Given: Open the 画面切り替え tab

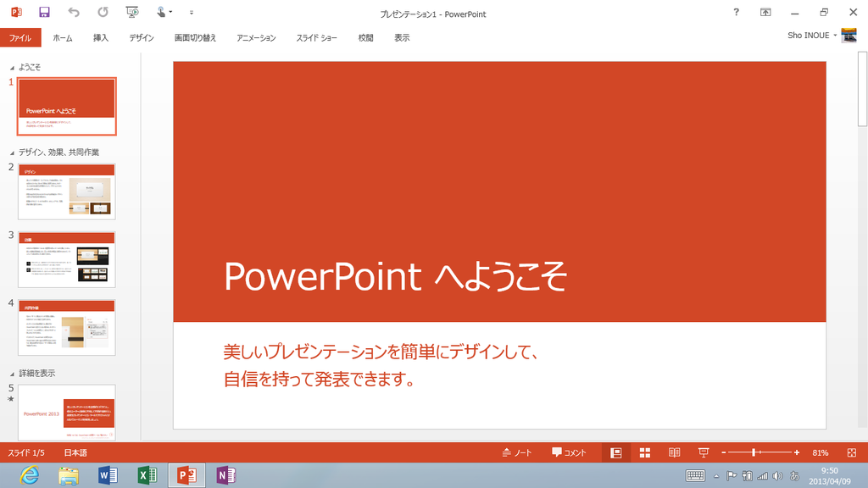Looking at the screenshot, I should [x=195, y=37].
